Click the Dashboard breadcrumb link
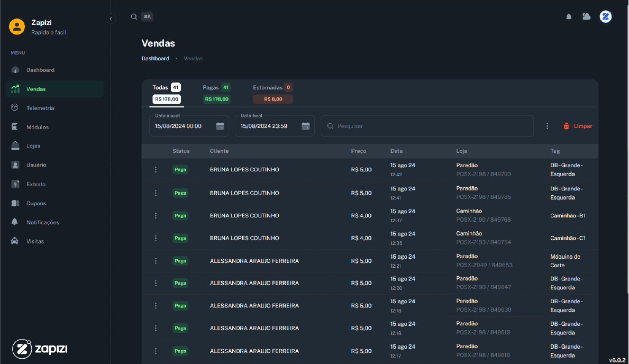Image resolution: width=629 pixels, height=364 pixels. point(155,59)
